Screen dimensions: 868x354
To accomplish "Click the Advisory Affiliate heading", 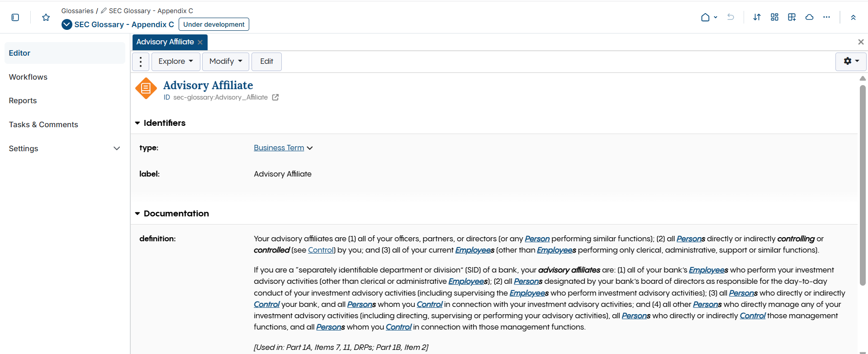I will [208, 85].
